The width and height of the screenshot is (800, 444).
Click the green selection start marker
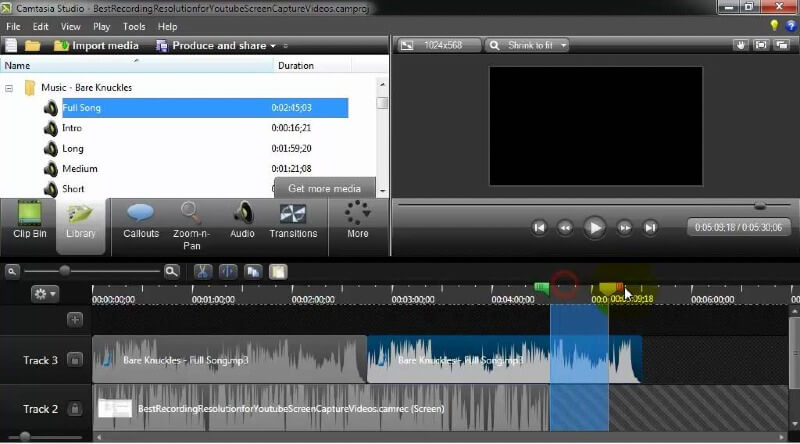(x=541, y=288)
